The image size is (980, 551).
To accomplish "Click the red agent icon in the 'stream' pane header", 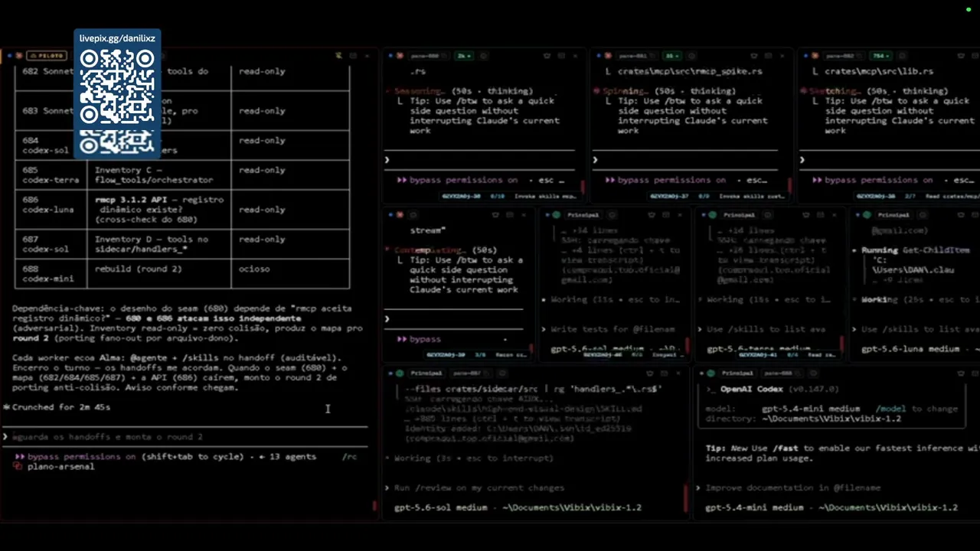I will tap(400, 215).
